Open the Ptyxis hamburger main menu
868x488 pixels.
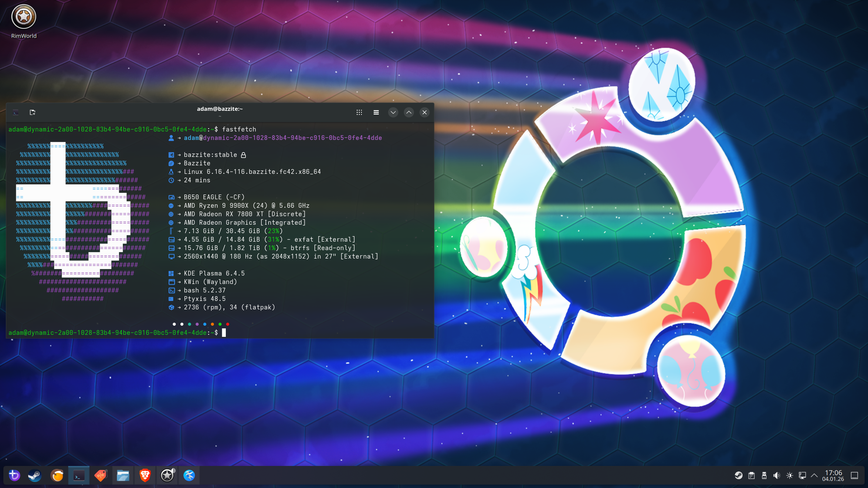tap(376, 113)
